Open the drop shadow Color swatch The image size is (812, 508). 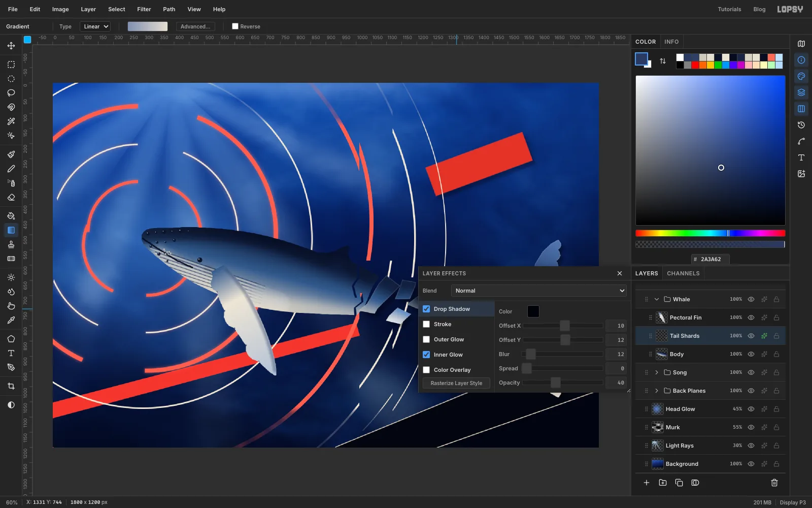coord(533,311)
